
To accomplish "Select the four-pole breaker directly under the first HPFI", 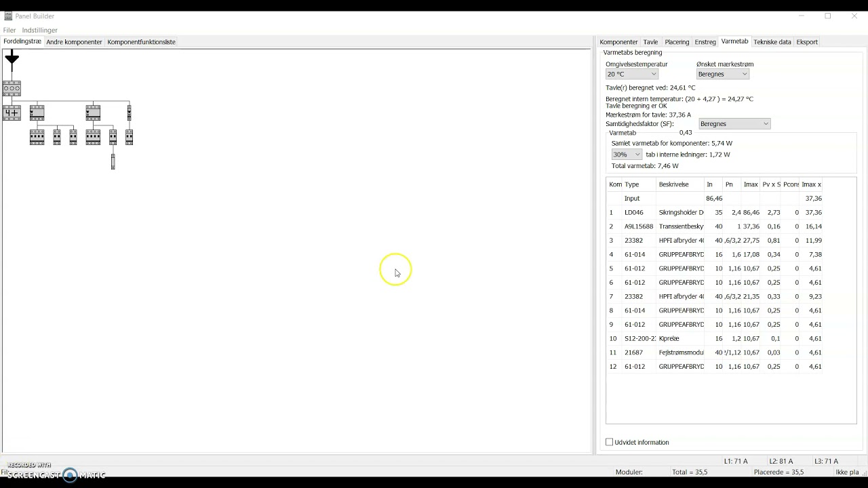I will point(37,138).
